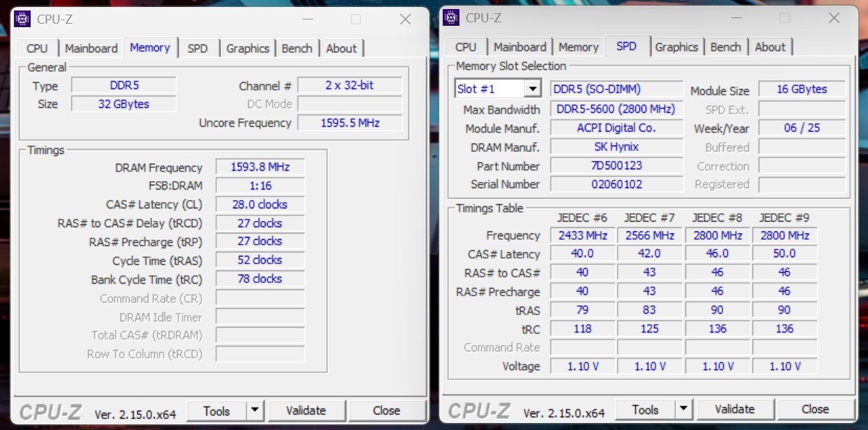Screen dimensions: 868x430
Task: Click the Max Bandwidth value DDR5-5600 (2800 MHz)
Action: tap(616, 109)
